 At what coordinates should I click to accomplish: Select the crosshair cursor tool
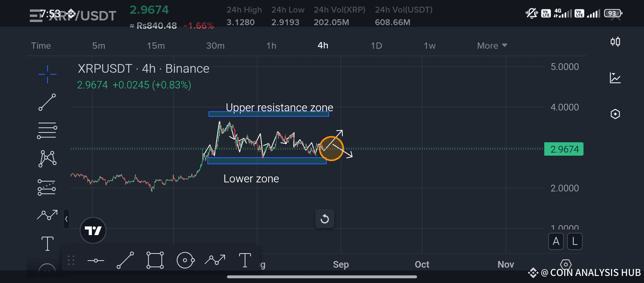[48, 74]
